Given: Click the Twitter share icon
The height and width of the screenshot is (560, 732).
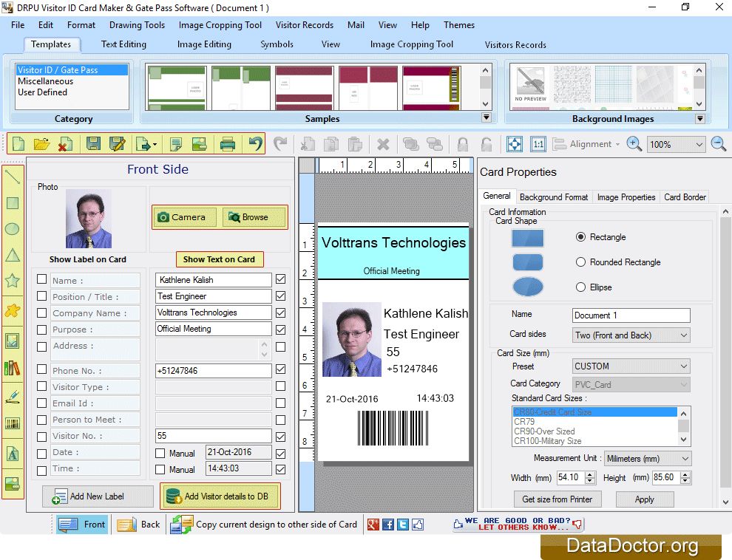Looking at the screenshot, I should (402, 525).
